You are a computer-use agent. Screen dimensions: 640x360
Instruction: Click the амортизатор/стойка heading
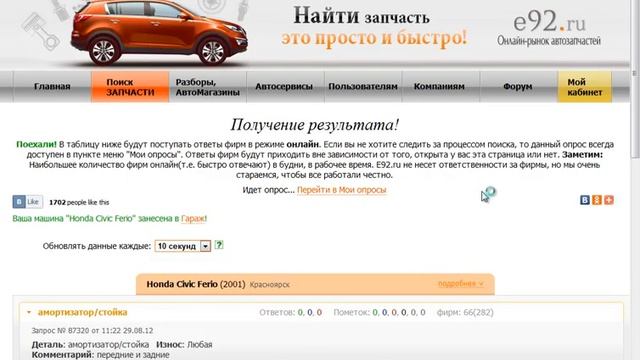(82, 312)
